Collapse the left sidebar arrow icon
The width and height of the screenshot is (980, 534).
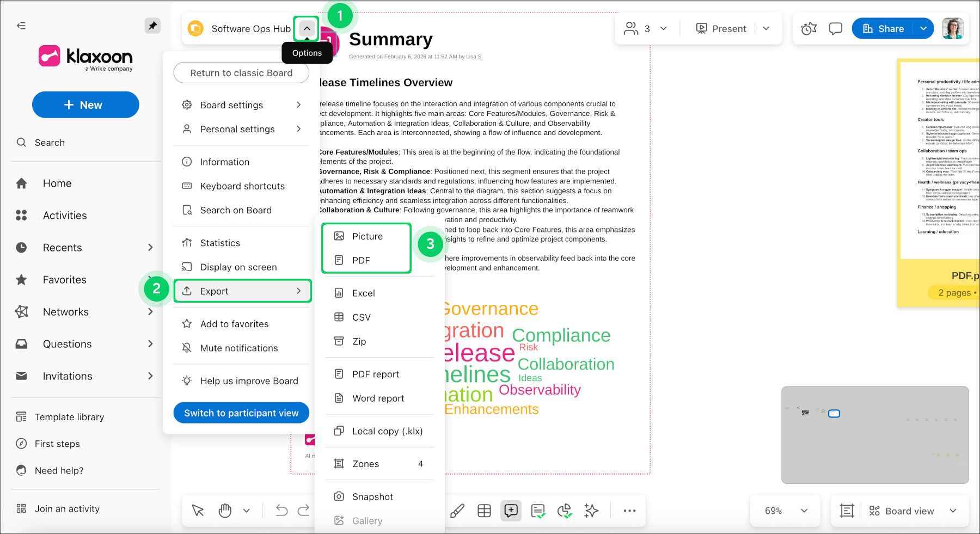click(x=21, y=26)
